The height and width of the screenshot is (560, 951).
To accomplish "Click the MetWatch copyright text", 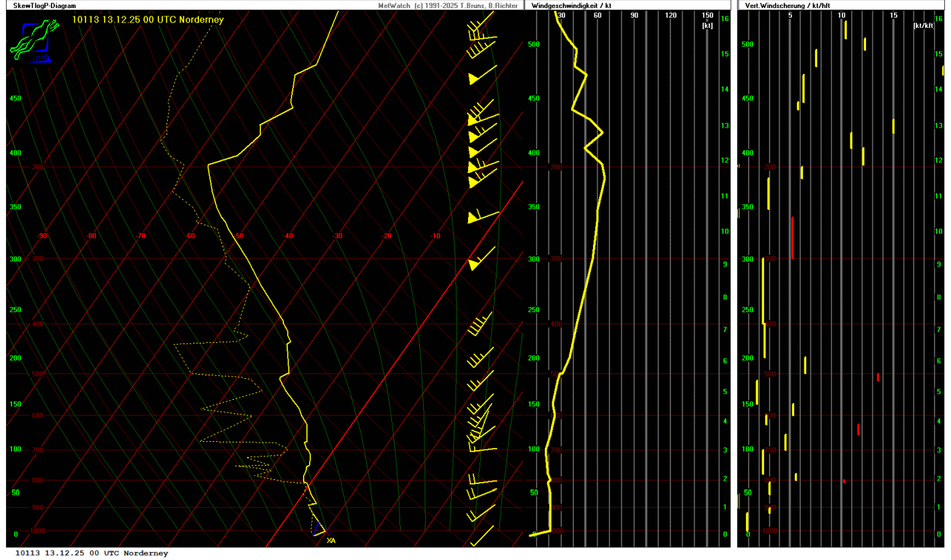I will tap(447, 5).
